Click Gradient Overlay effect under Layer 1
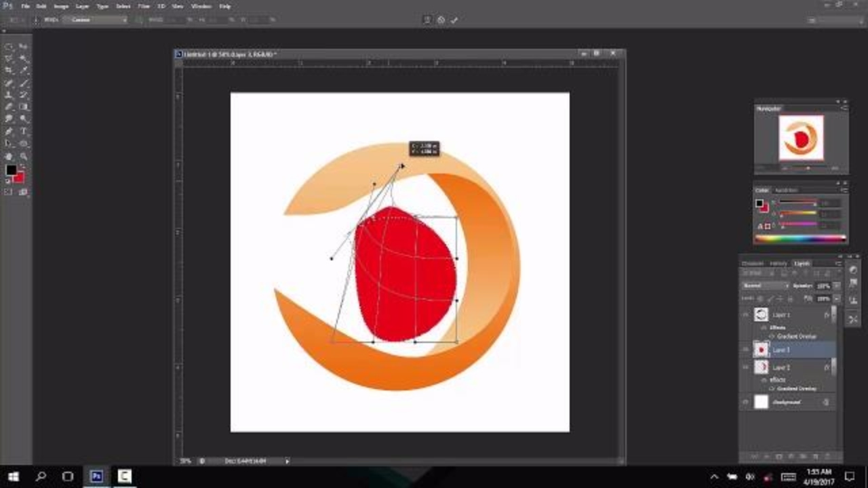 point(796,336)
